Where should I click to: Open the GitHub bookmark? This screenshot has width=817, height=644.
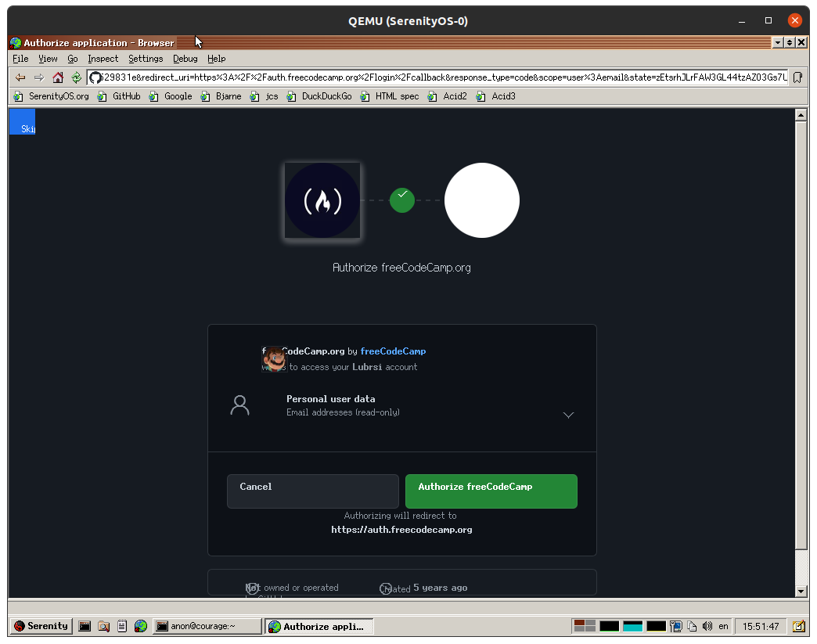pos(120,96)
